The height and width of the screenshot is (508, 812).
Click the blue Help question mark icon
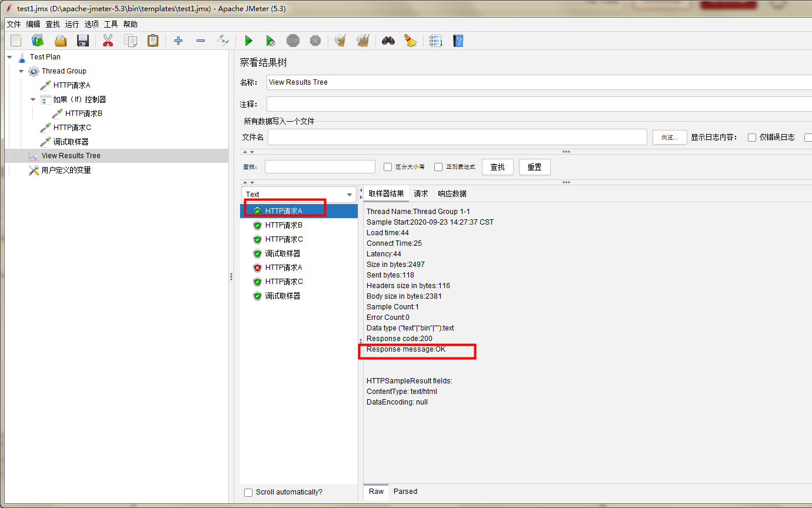(458, 41)
